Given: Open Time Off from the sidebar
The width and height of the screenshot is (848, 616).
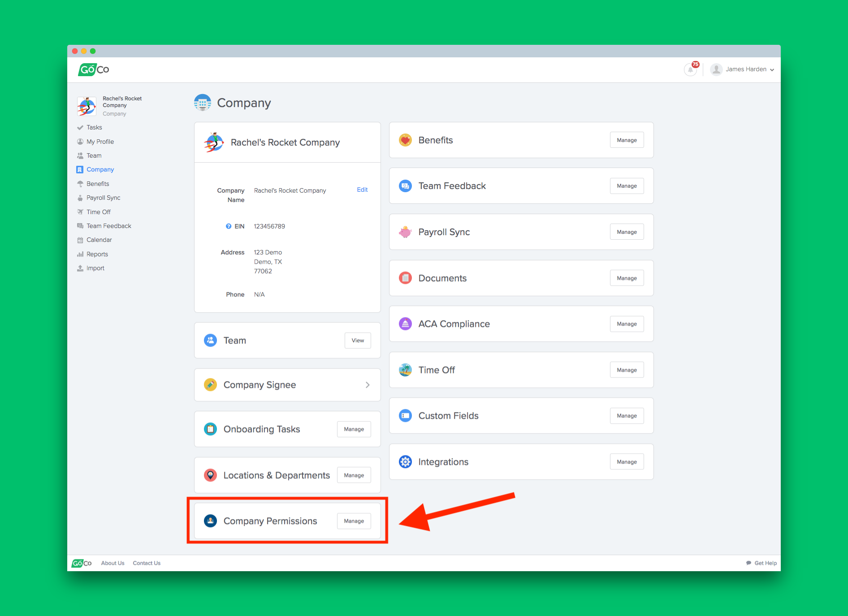Looking at the screenshot, I should 98,212.
